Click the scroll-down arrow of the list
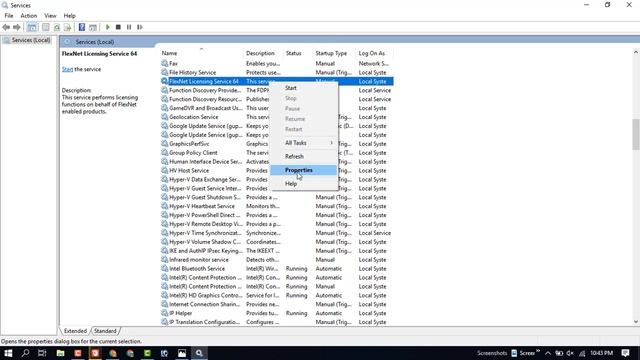The width and height of the screenshot is (640, 360). coord(636,322)
